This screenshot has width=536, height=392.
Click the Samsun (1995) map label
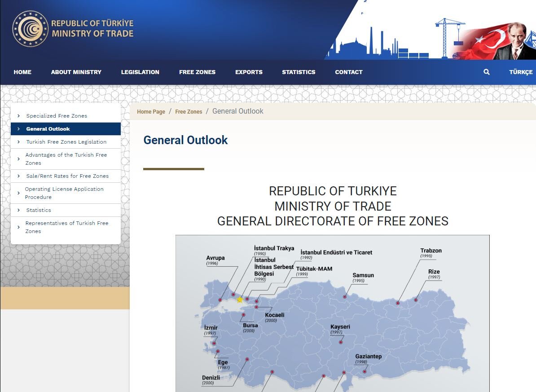coord(363,278)
